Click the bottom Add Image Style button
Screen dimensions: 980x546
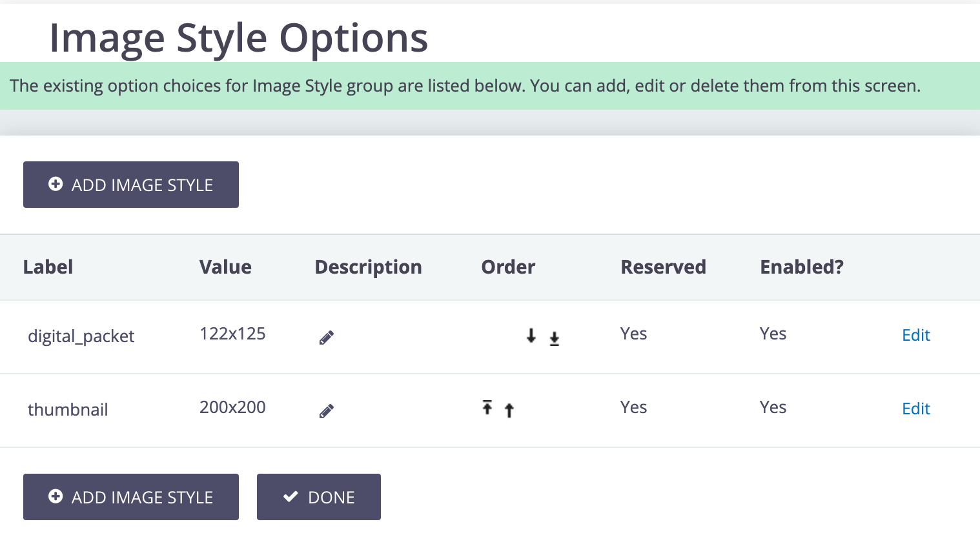(130, 497)
